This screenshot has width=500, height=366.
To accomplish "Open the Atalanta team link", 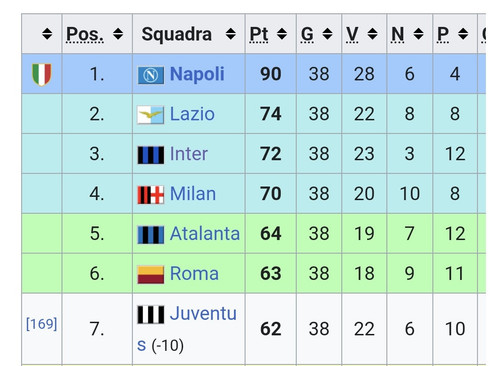I will pos(205,234).
